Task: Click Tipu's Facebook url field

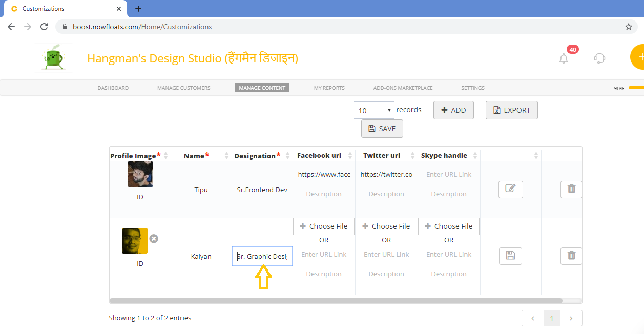Action: (324, 174)
